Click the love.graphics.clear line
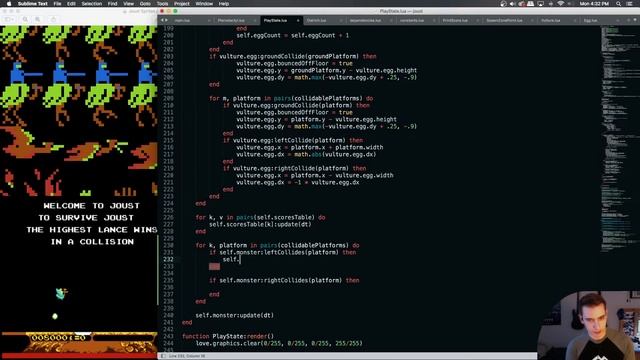This screenshot has width=640, height=360. (279, 343)
